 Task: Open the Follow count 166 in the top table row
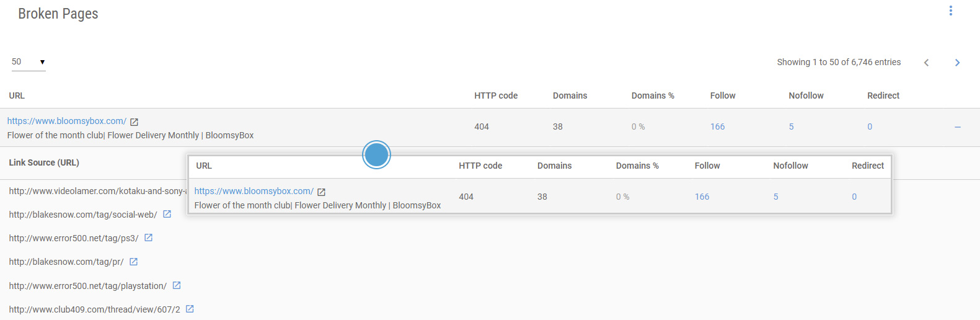pos(717,127)
